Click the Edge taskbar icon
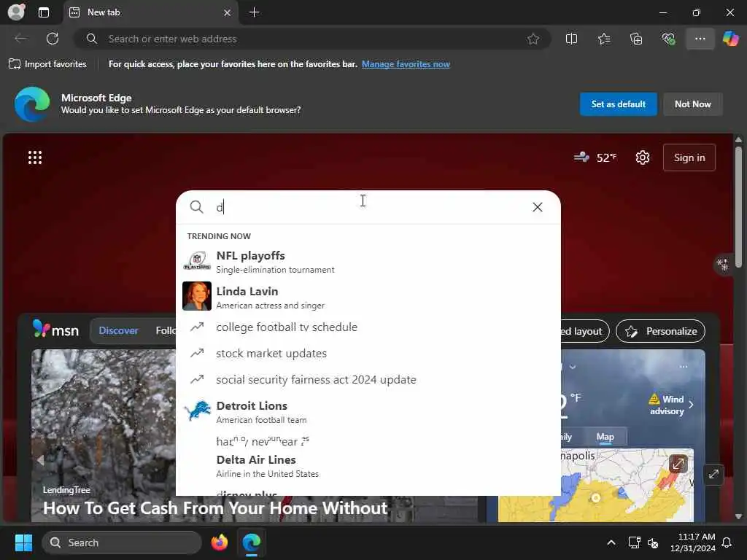Screen dimensions: 747x560 click(252, 542)
